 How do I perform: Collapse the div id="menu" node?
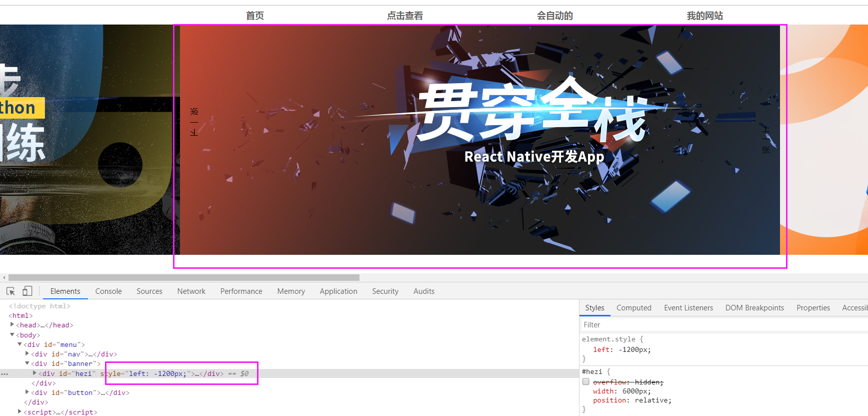click(19, 344)
